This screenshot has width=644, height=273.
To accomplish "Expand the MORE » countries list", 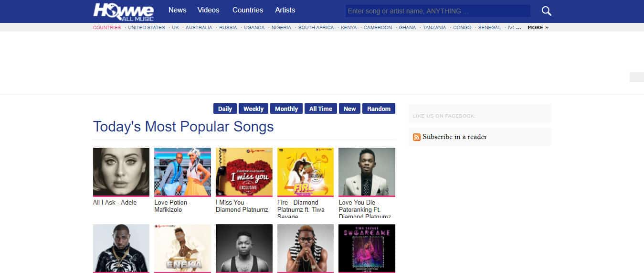I will pos(538,27).
